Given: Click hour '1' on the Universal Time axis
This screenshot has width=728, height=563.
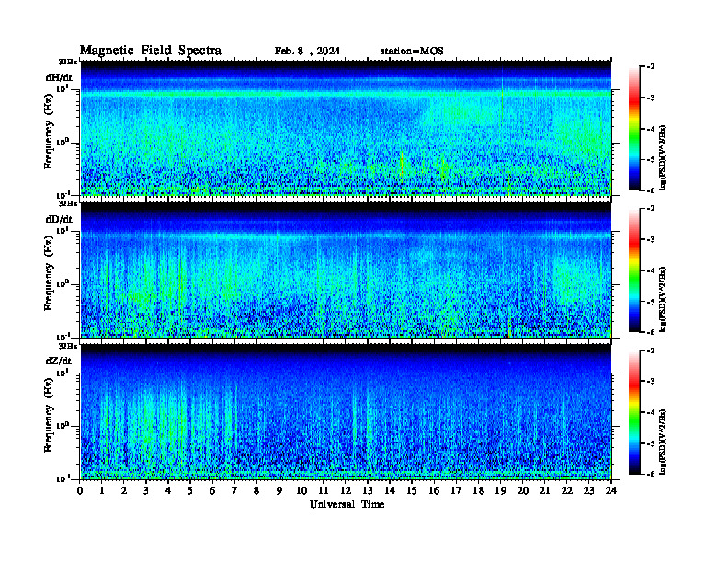Looking at the screenshot, I should [102, 490].
